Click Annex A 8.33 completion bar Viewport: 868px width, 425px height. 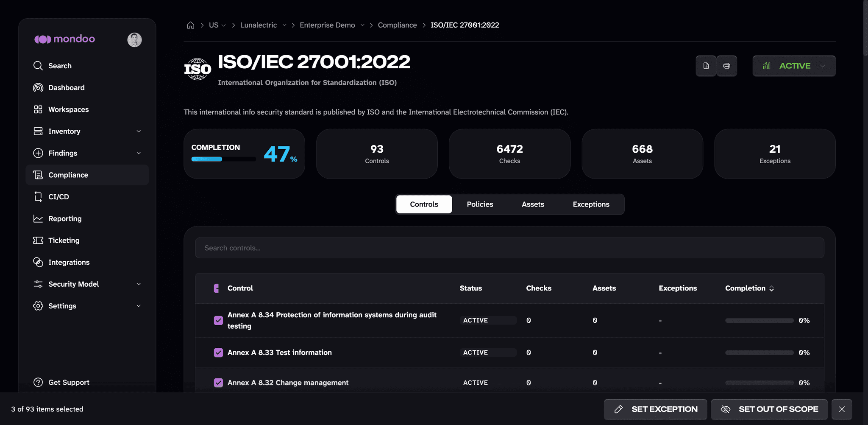tap(759, 352)
